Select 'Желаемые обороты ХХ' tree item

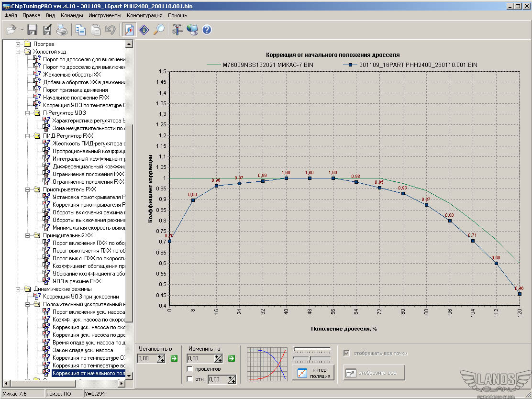click(x=72, y=75)
